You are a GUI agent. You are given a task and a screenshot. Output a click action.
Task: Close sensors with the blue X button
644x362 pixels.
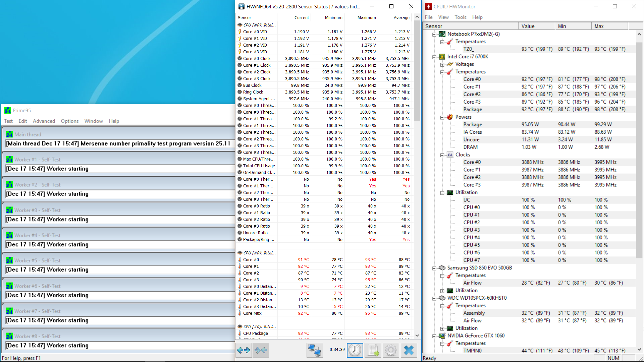pyautogui.click(x=409, y=350)
